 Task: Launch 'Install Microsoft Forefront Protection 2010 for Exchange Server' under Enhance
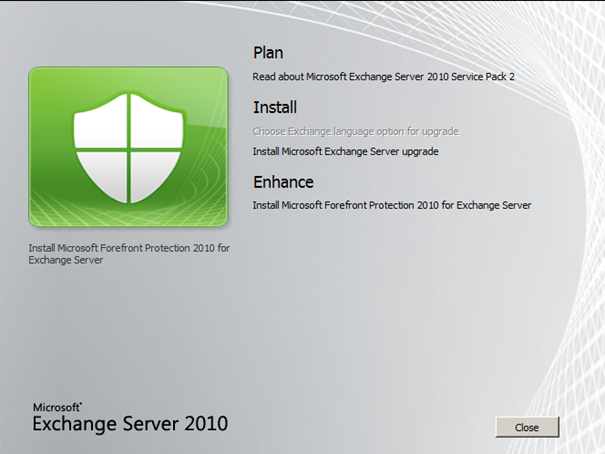click(392, 205)
